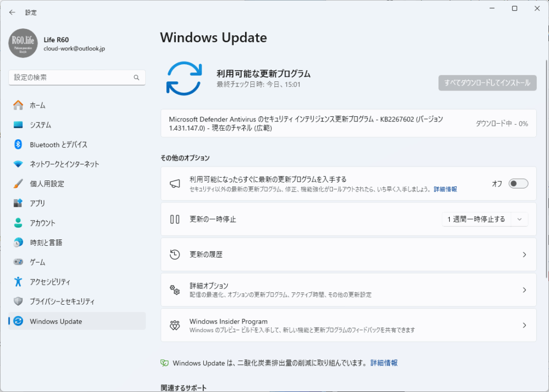549x392 pixels.
Task: Go to アカウント settings page
Action: pyautogui.click(x=42, y=223)
